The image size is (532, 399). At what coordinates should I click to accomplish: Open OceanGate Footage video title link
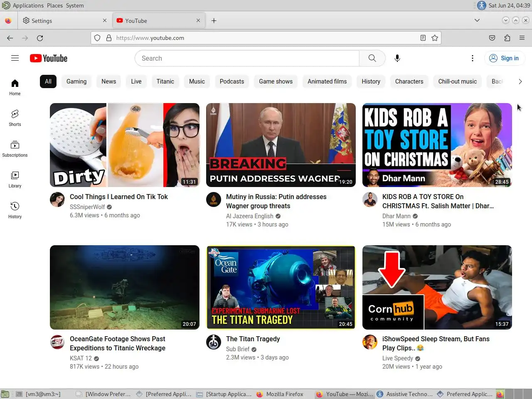coord(118,343)
